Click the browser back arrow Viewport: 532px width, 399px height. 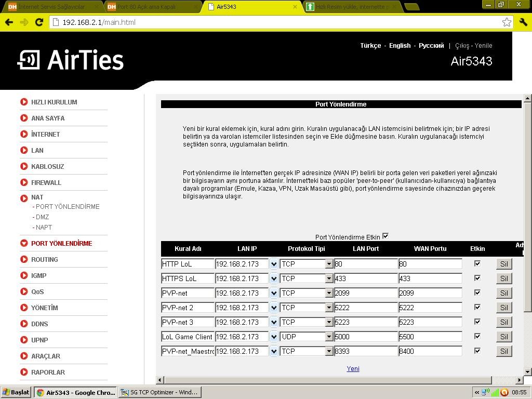(9, 22)
